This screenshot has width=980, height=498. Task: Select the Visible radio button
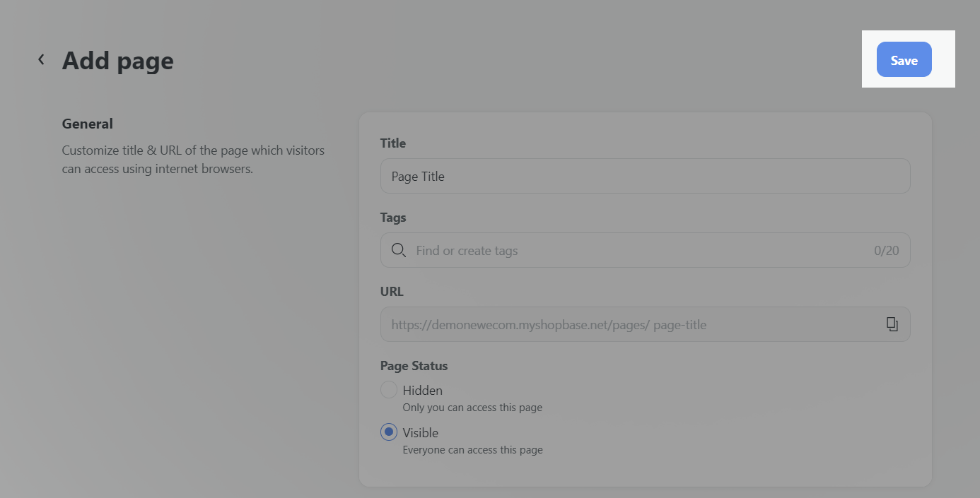(389, 432)
